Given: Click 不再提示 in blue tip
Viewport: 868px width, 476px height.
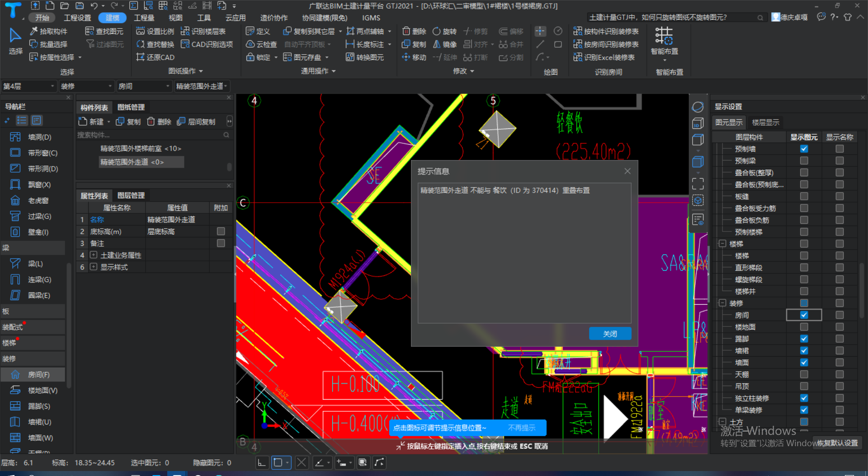Looking at the screenshot, I should (522, 428).
